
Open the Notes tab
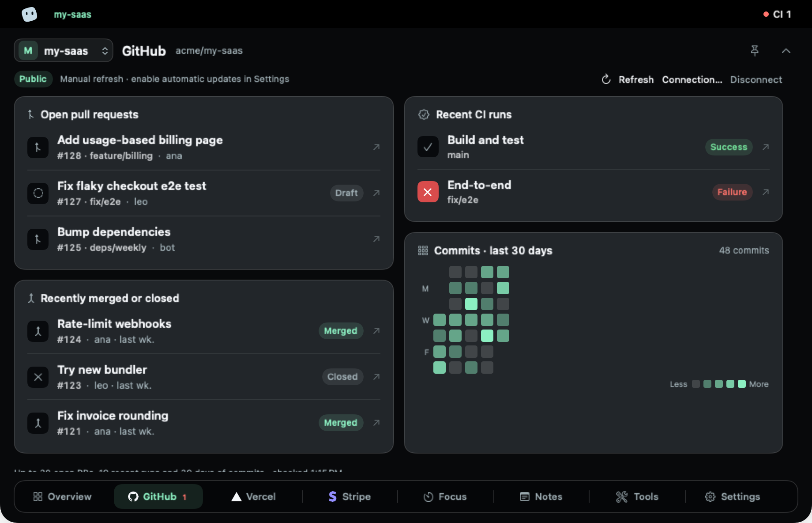click(x=541, y=496)
